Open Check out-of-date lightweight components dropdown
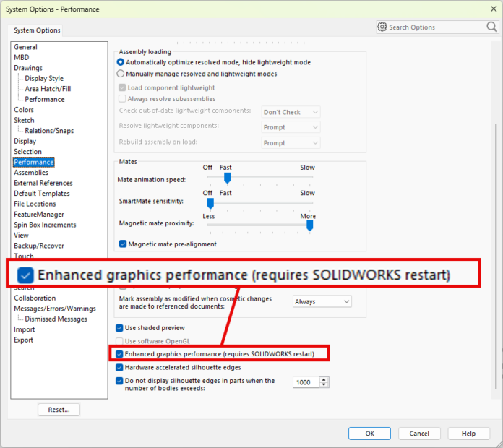 291,112
